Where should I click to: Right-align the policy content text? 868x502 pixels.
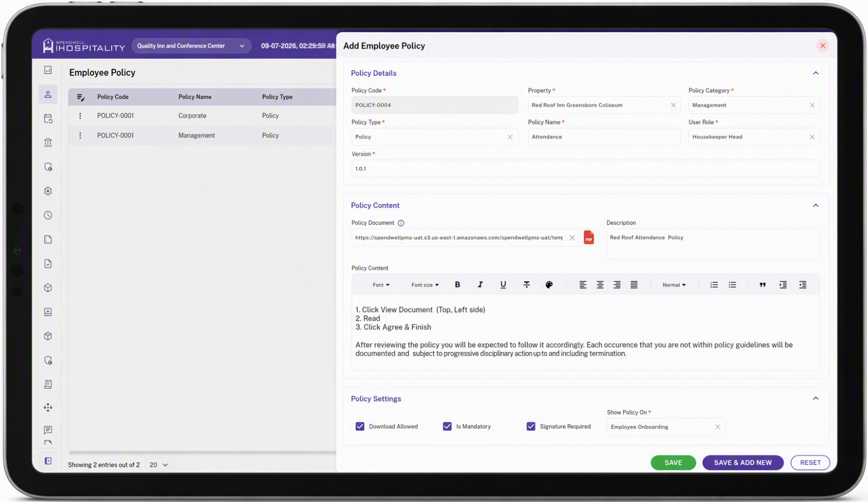[x=617, y=285]
